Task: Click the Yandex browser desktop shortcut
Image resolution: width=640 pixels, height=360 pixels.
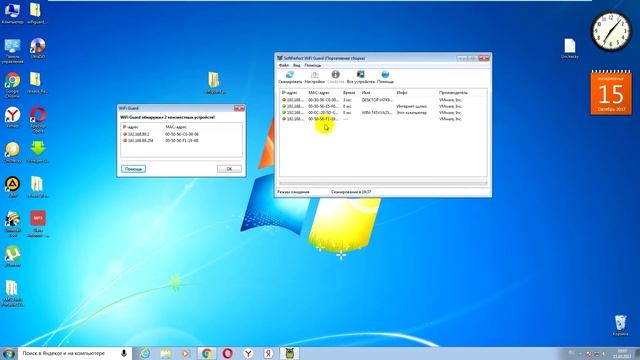Action: pyautogui.click(x=12, y=118)
